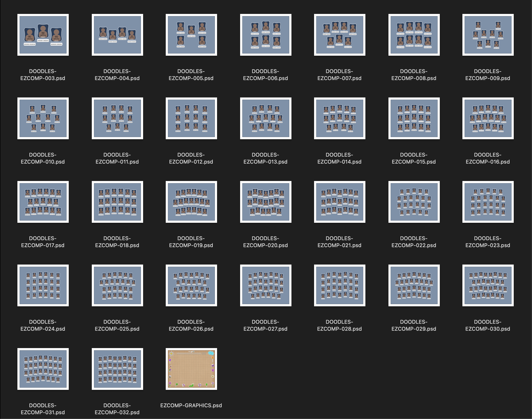Select the DOODLES-EZCOMP-012.psd file icon
This screenshot has height=419, width=532.
point(191,118)
